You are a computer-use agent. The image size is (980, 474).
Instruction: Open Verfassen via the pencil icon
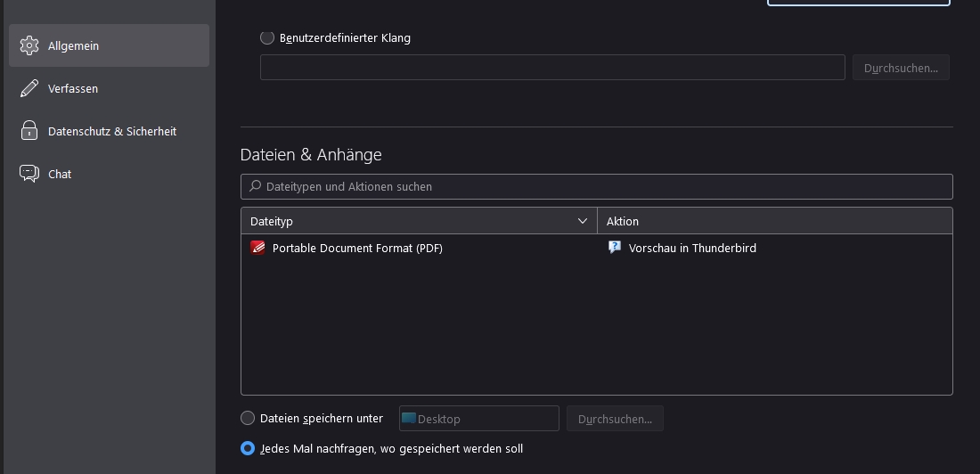pyautogui.click(x=29, y=88)
